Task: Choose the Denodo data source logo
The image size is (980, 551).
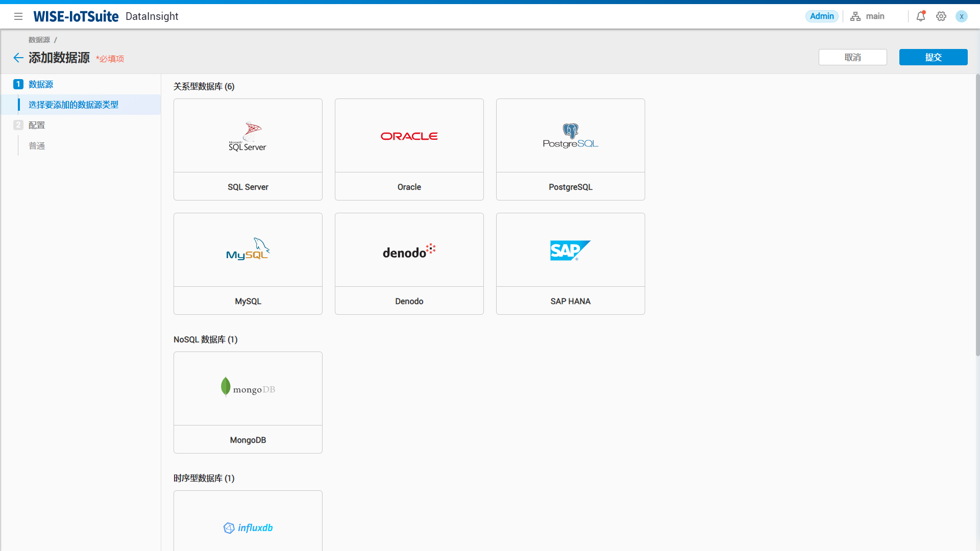Action: click(409, 250)
